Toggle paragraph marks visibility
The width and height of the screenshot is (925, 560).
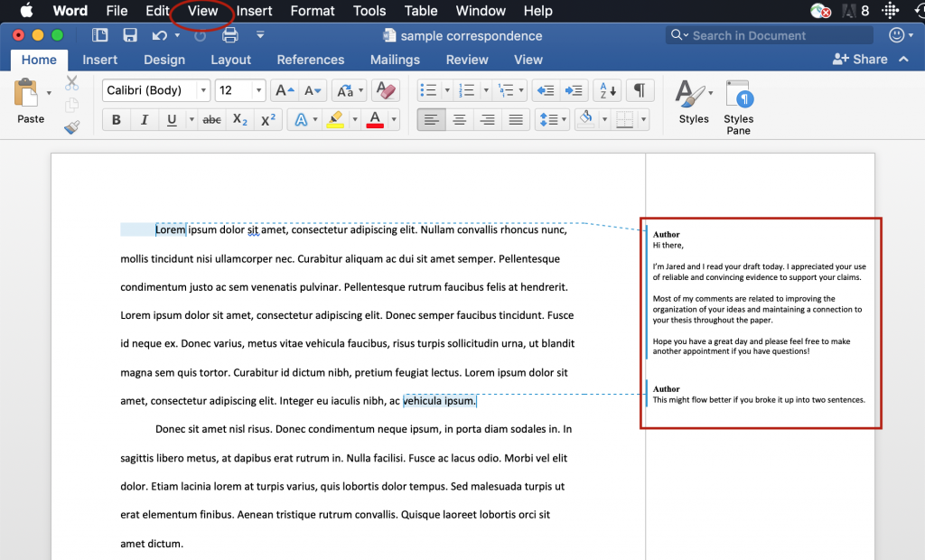click(x=638, y=89)
